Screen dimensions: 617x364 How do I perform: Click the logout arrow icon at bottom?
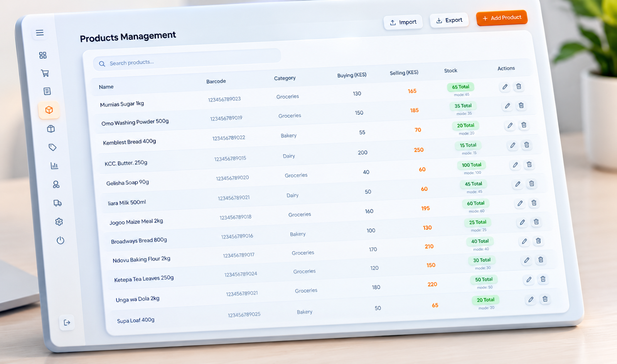tap(67, 322)
